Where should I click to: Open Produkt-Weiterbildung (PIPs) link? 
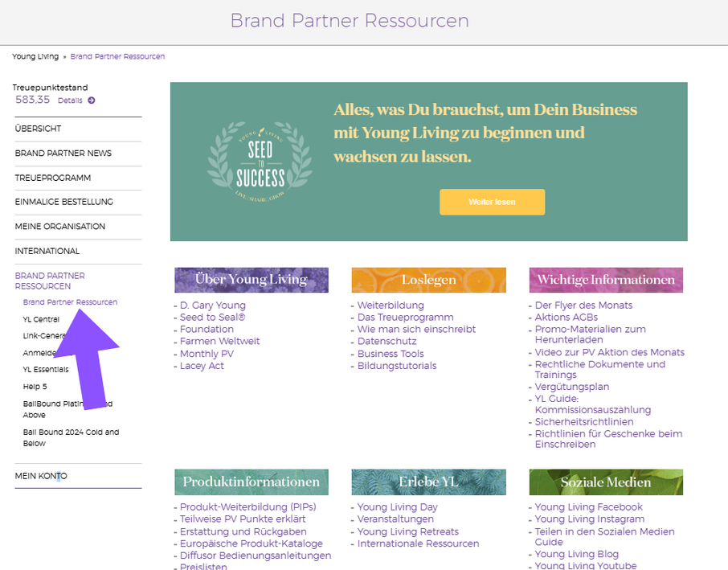click(x=248, y=507)
